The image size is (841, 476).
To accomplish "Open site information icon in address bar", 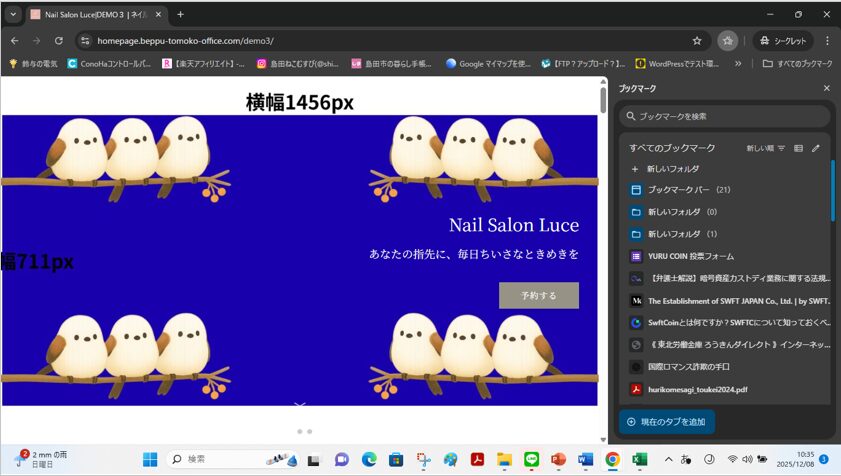I will click(x=85, y=41).
